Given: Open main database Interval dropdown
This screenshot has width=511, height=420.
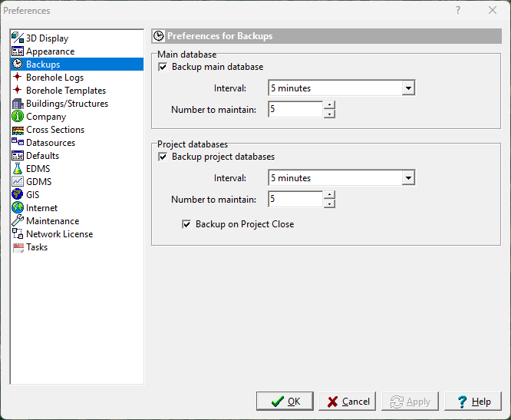Looking at the screenshot, I should (408, 88).
